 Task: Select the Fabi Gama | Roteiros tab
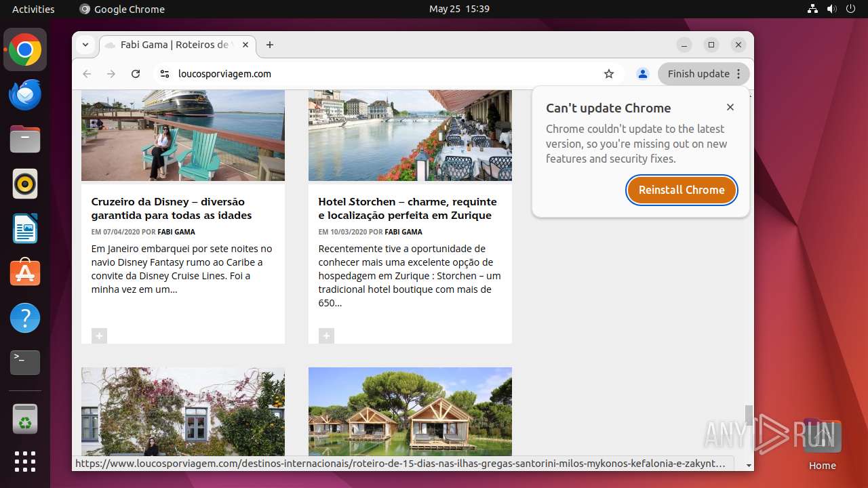178,45
